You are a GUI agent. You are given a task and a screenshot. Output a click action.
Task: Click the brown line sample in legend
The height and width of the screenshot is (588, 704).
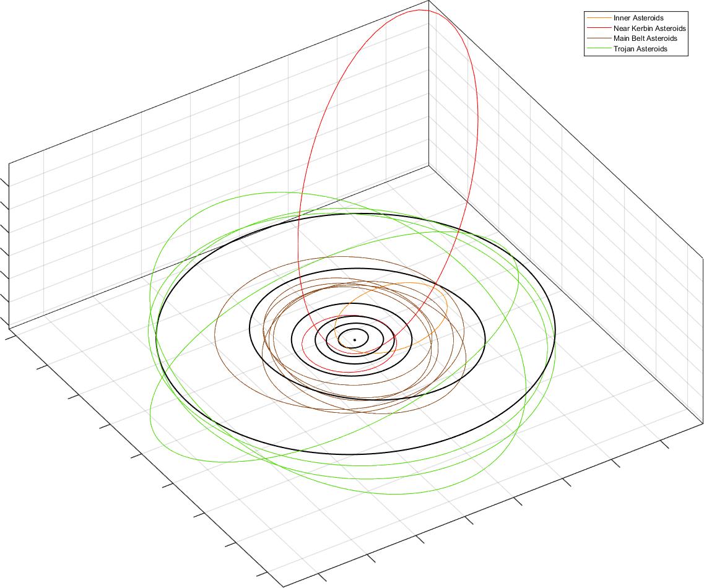coord(599,38)
